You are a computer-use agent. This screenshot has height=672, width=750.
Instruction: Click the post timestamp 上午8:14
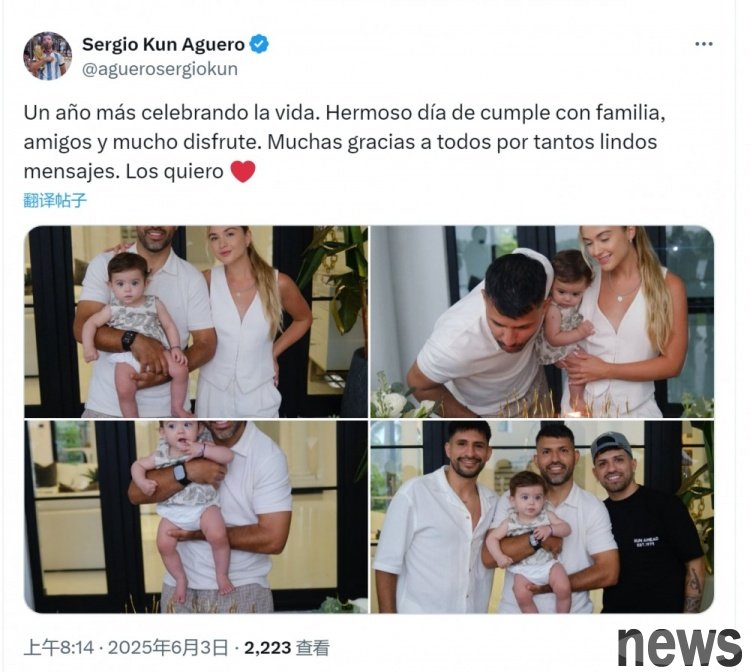(59, 648)
